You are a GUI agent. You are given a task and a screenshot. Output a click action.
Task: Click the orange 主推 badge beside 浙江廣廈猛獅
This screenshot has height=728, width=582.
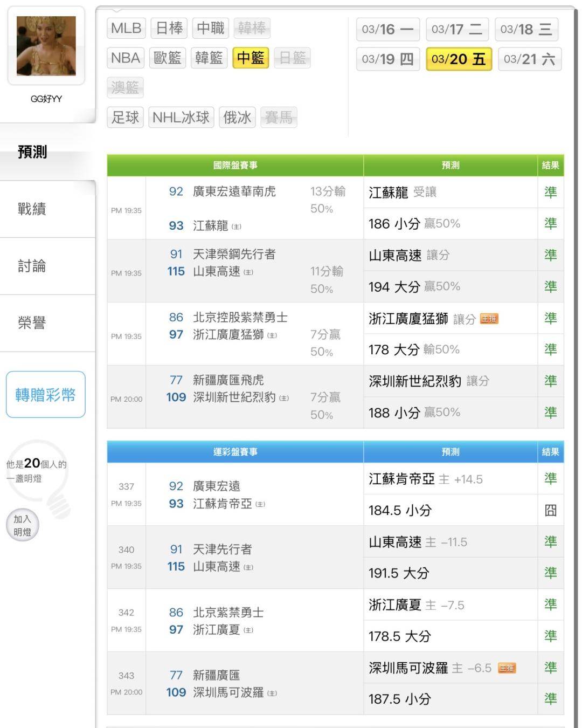489,319
